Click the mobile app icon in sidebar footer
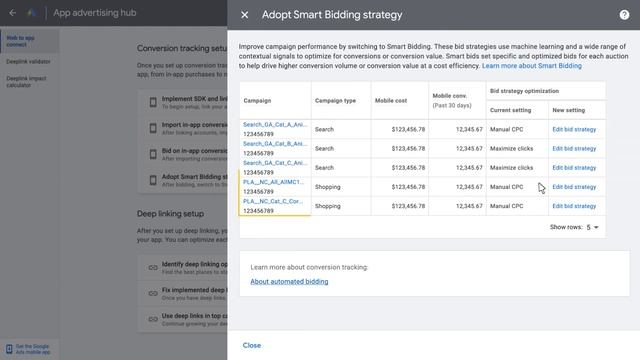Viewport: 640px width, 360px height. [x=9, y=349]
